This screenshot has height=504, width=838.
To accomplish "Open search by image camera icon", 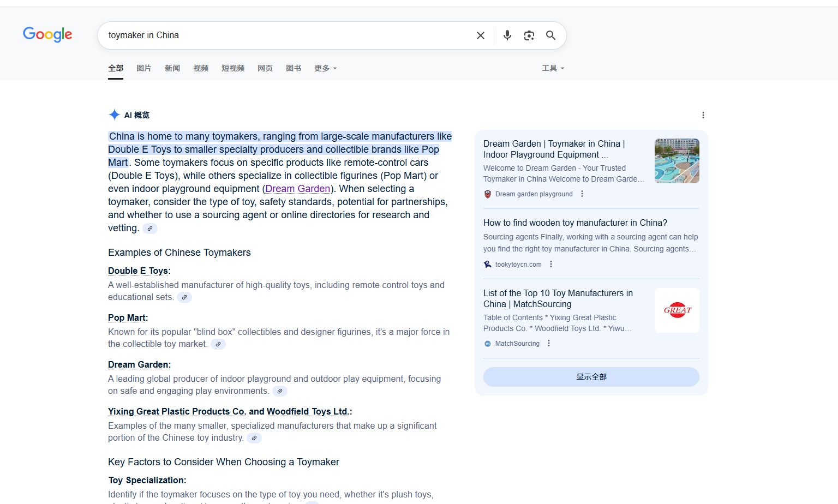I will click(x=529, y=35).
